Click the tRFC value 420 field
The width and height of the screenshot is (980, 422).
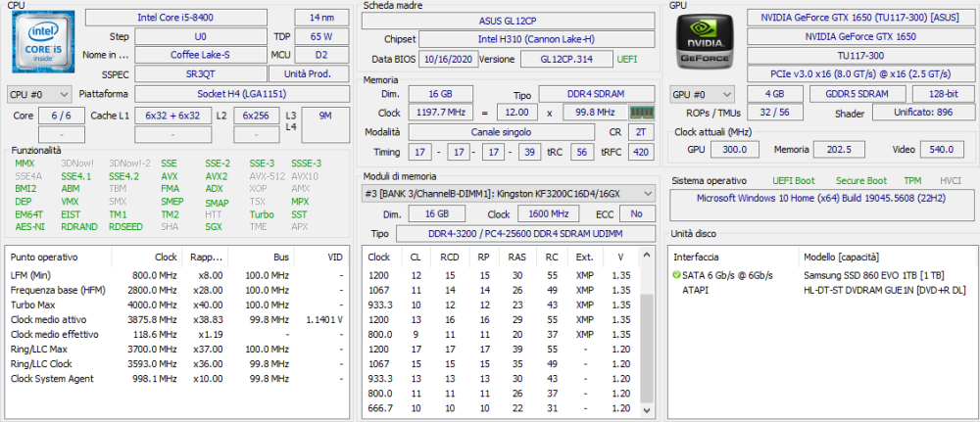[x=641, y=152]
